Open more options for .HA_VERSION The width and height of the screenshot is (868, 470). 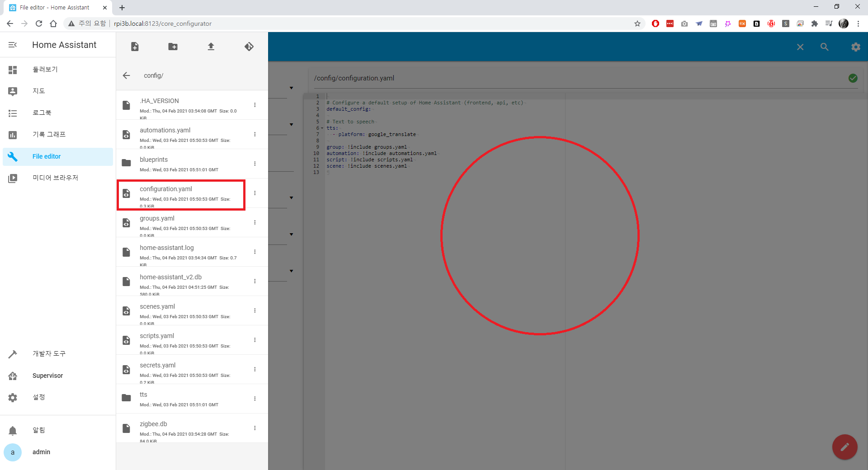coord(255,105)
